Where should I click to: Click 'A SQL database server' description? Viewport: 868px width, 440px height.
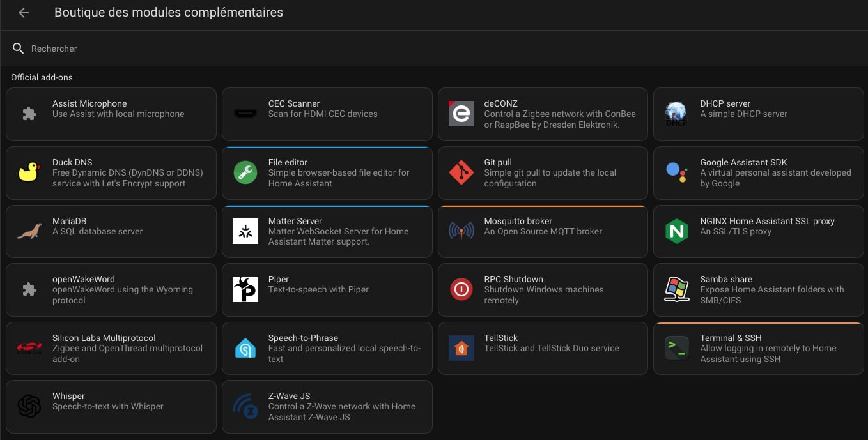pos(97,231)
